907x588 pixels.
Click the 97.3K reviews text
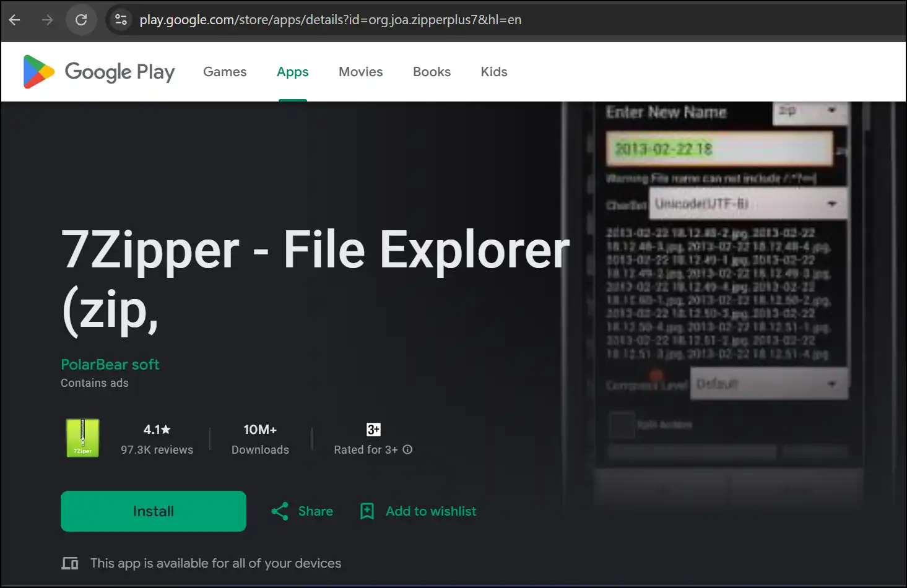pyautogui.click(x=157, y=450)
